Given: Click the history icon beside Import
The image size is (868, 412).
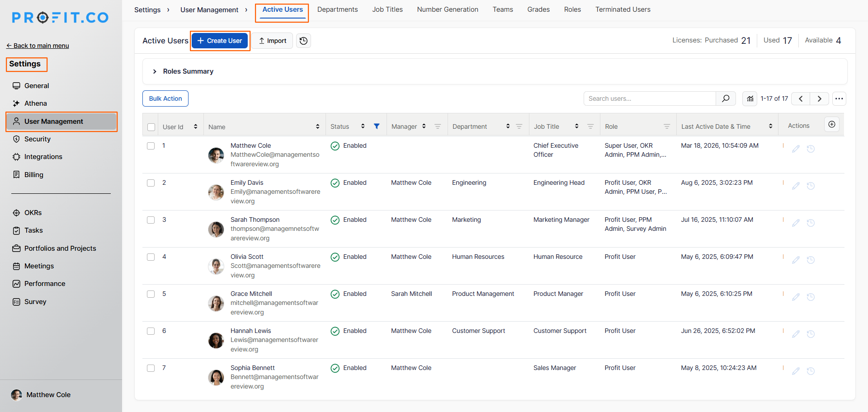Looking at the screenshot, I should (x=303, y=41).
